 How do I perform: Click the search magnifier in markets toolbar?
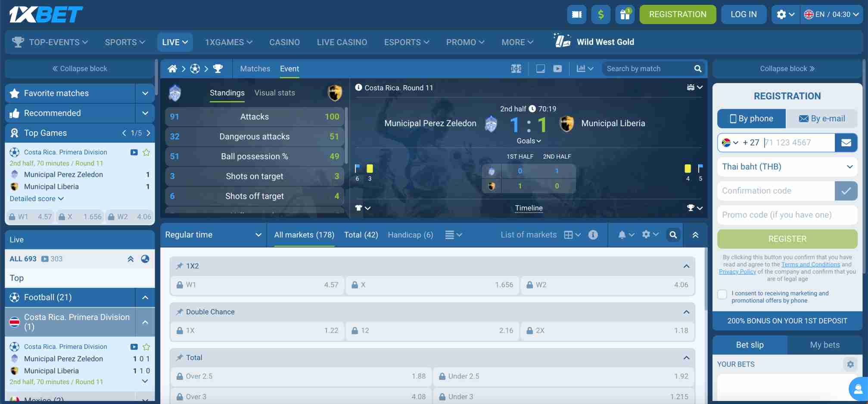tap(673, 235)
